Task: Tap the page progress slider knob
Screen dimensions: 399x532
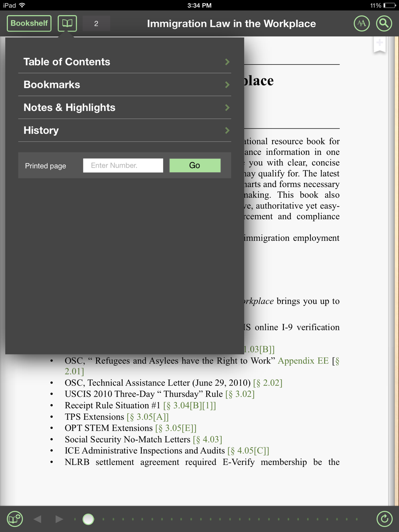Action: [88, 519]
